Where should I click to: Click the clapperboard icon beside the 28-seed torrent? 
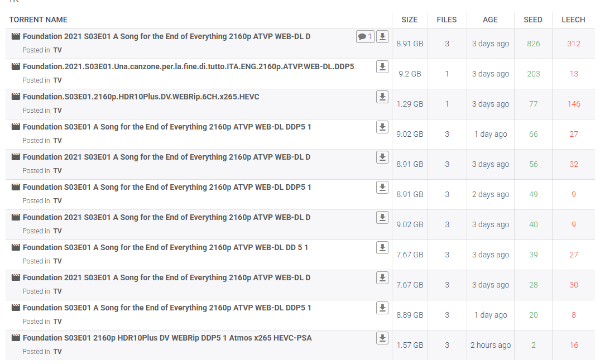coord(16,277)
